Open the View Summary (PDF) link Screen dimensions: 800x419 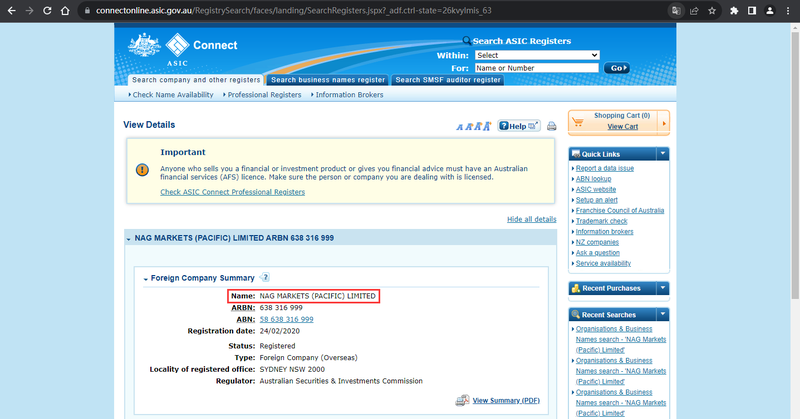click(x=506, y=401)
